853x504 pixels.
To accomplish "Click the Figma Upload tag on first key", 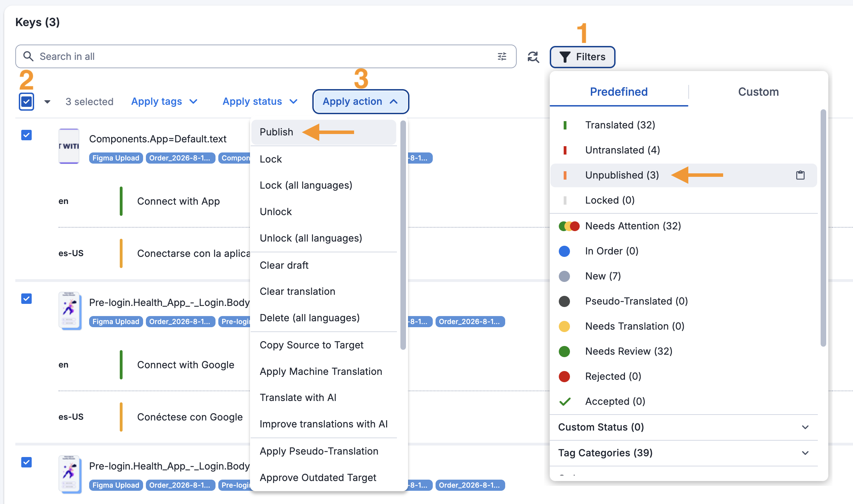I will (116, 158).
